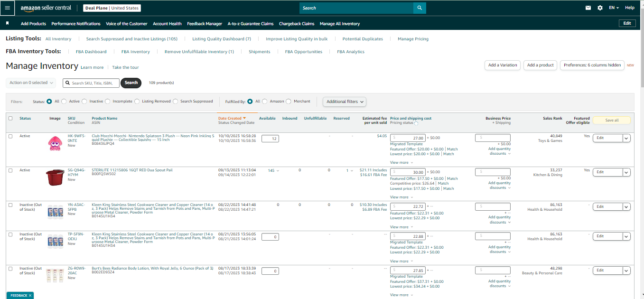Open the Help link in header
644x299 pixels.
click(630, 8)
